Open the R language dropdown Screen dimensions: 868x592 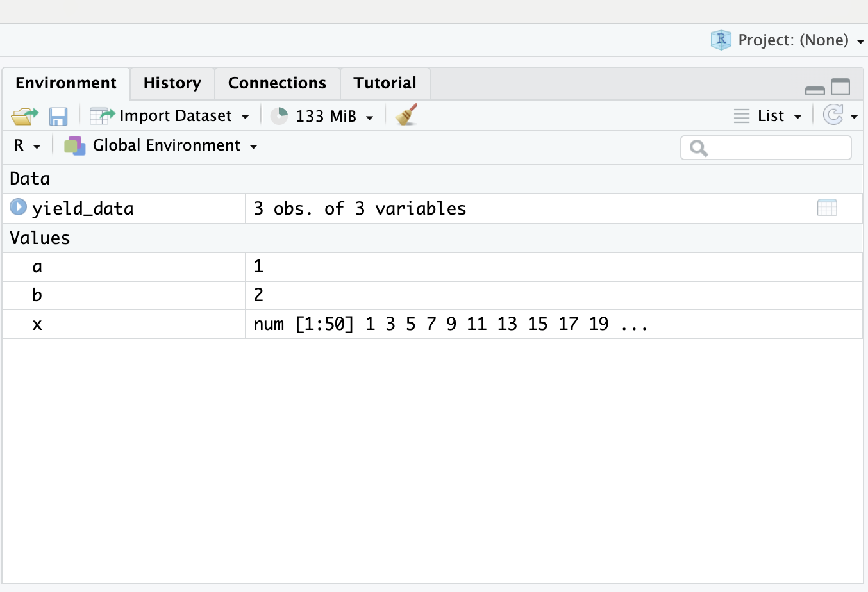pos(27,145)
